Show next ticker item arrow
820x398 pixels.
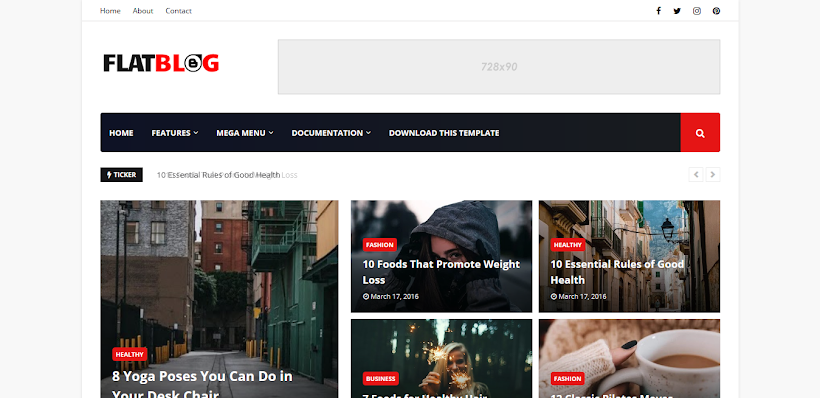[713, 175]
